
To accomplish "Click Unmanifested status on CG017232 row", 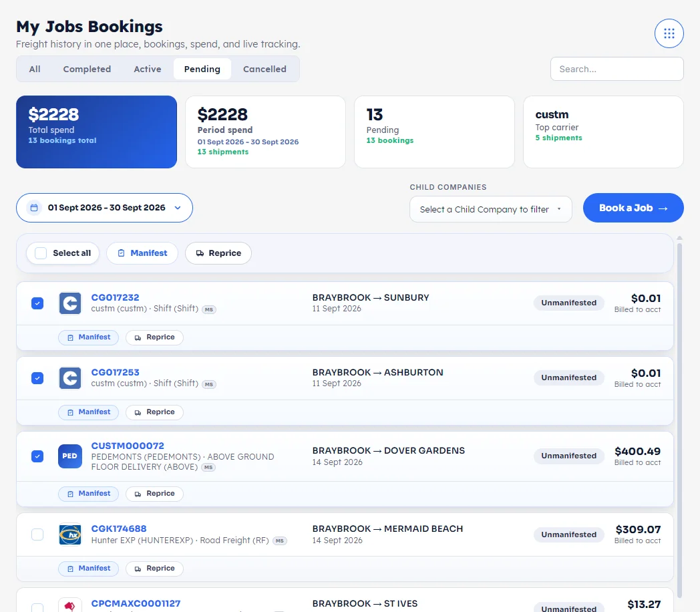I will pyautogui.click(x=569, y=303).
